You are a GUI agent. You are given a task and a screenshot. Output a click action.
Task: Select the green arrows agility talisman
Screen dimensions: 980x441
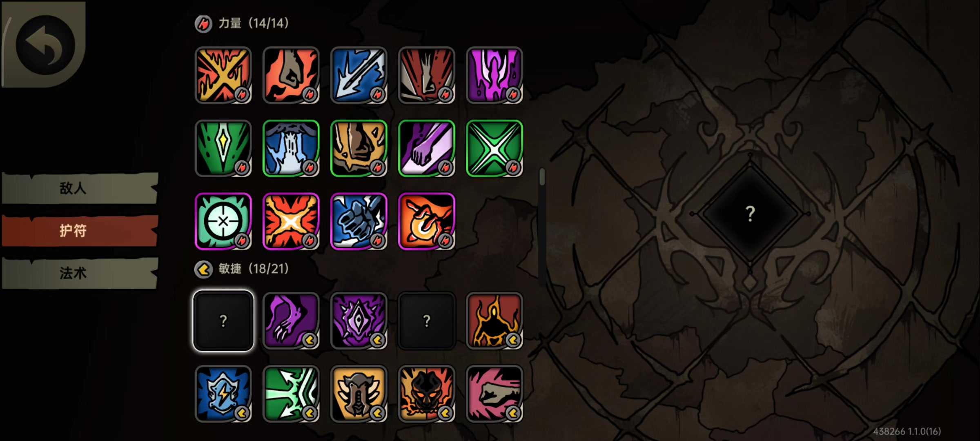click(x=291, y=394)
